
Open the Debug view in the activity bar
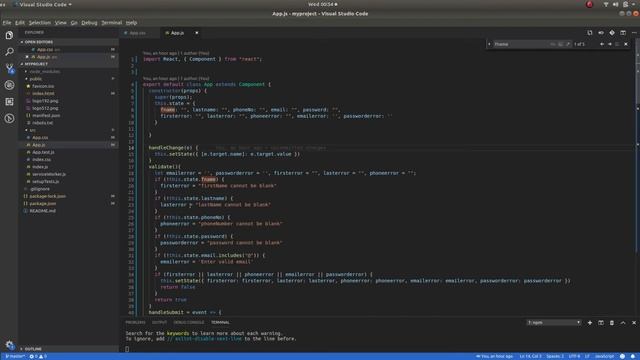9,85
